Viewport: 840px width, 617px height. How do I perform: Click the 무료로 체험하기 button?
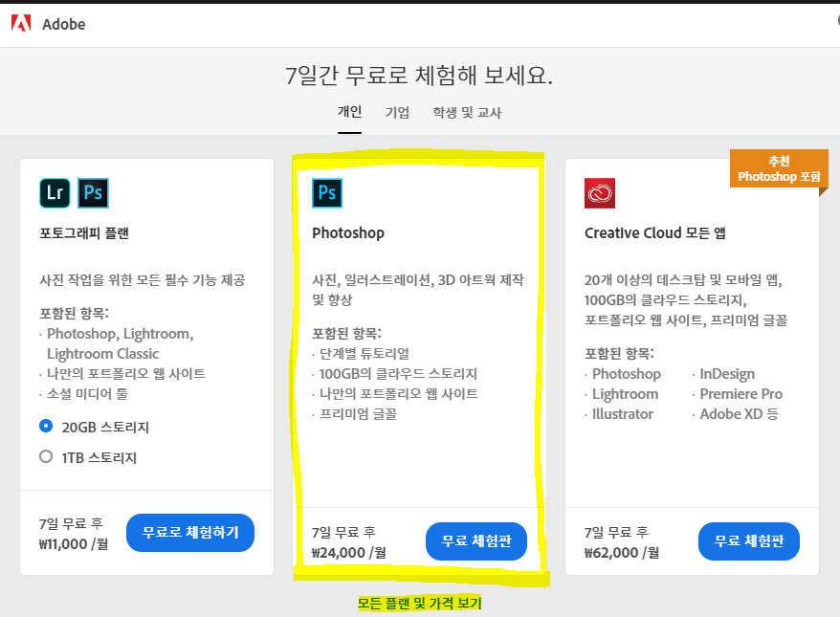point(190,533)
